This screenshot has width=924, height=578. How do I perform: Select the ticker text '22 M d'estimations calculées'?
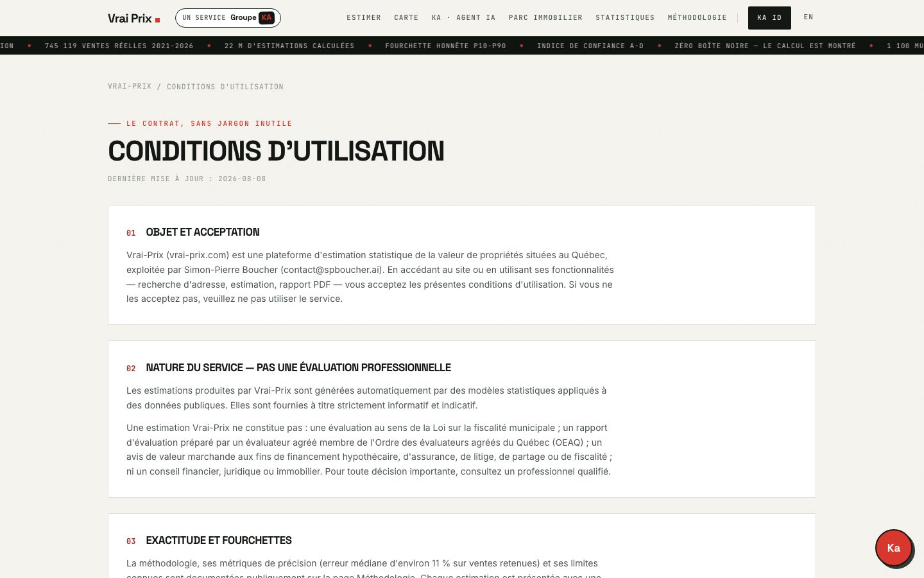pos(289,46)
